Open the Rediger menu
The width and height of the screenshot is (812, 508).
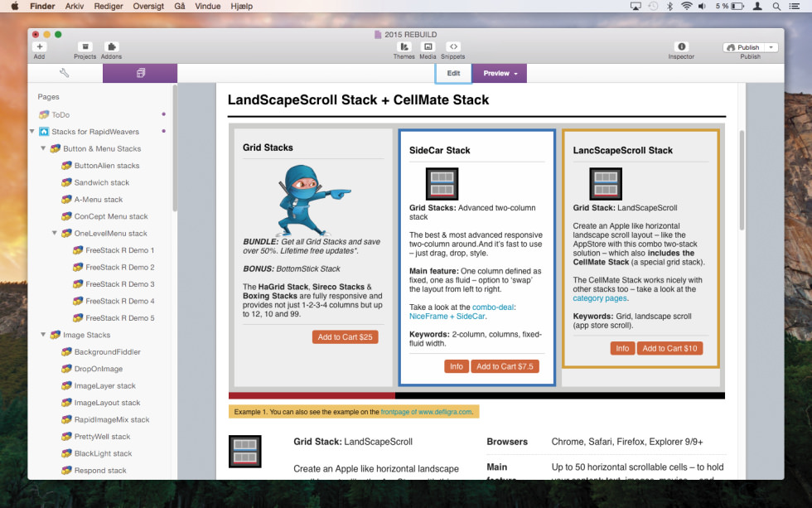click(109, 6)
